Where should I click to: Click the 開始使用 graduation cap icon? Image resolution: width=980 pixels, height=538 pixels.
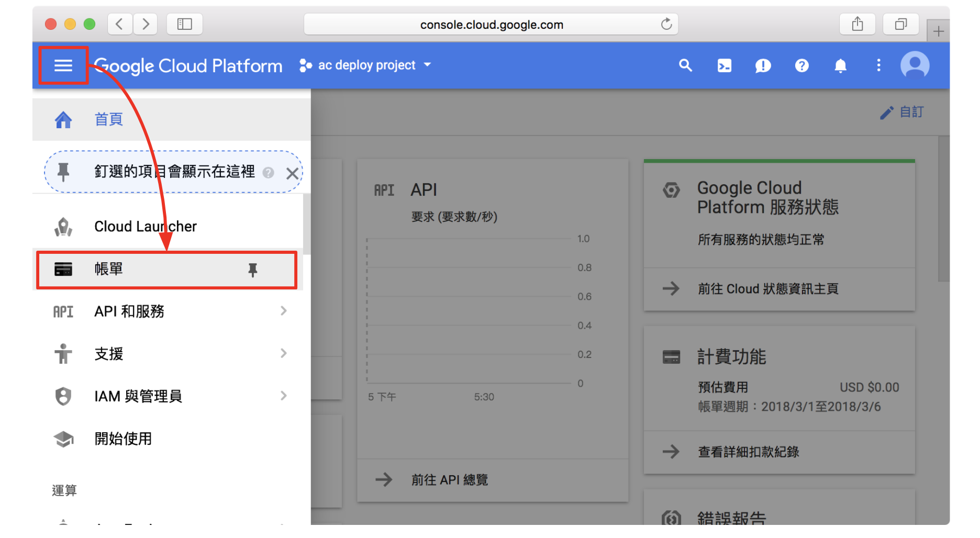tap(63, 439)
